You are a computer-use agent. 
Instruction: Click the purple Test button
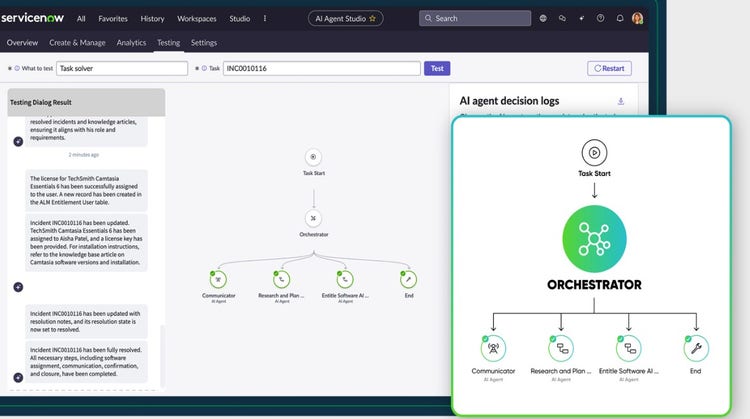tap(436, 68)
